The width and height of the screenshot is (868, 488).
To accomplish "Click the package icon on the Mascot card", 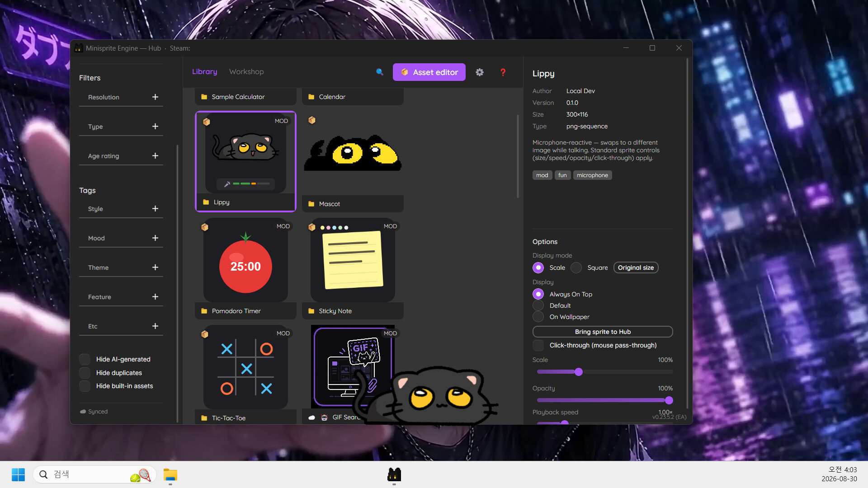I will click(x=312, y=120).
